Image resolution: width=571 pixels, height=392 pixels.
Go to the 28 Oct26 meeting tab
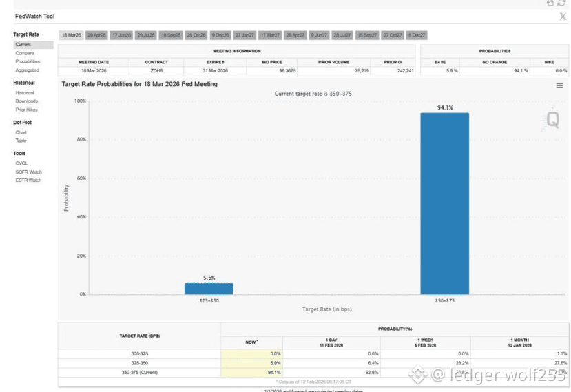[x=196, y=35]
